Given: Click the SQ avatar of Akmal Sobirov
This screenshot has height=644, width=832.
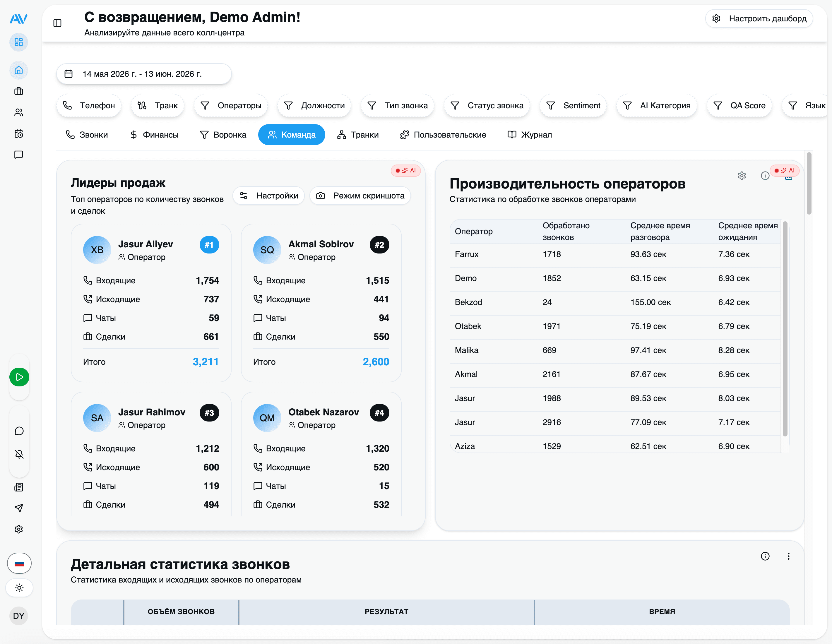Looking at the screenshot, I should (267, 250).
